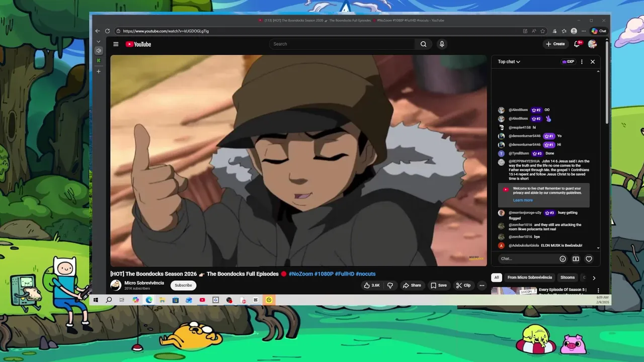The height and width of the screenshot is (362, 644).
Task: Save video to a playlist
Action: (x=439, y=286)
